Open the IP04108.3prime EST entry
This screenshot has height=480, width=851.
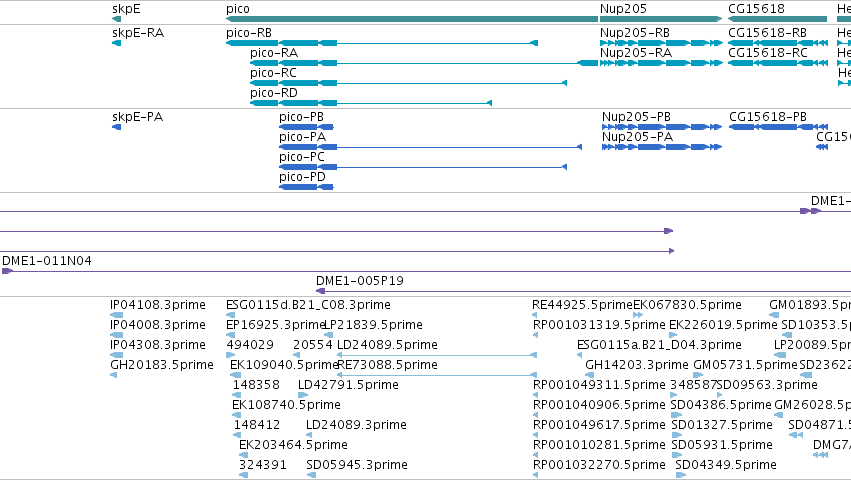pos(158,305)
